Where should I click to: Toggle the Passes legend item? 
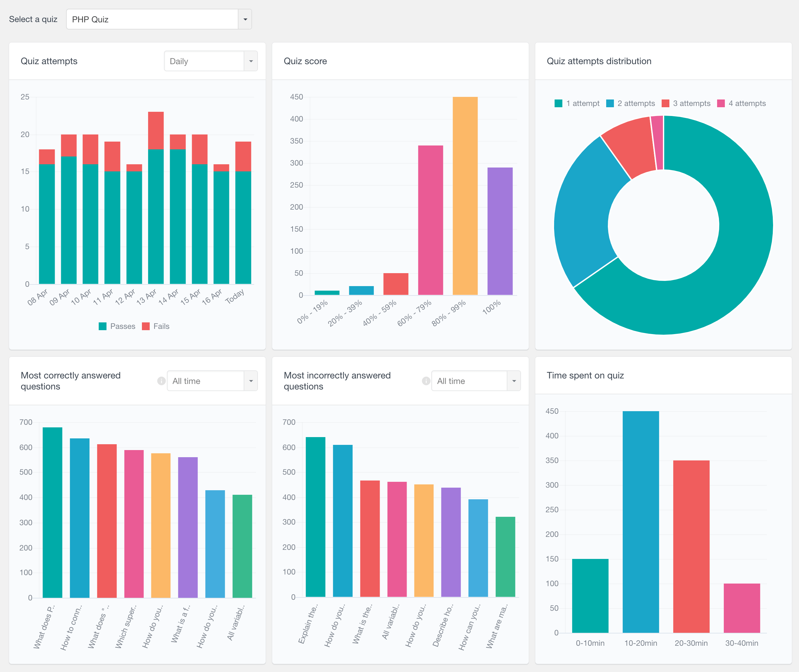click(x=117, y=326)
